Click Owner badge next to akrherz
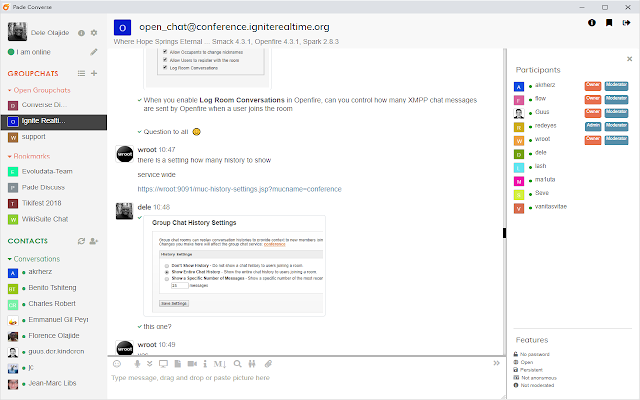Viewport: 640px width, 400px height. [593, 86]
